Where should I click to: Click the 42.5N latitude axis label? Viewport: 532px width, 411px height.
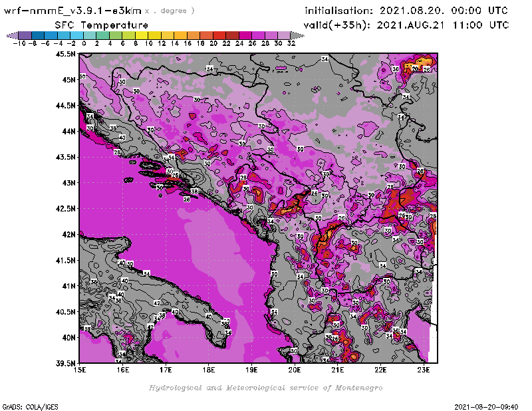(65, 209)
